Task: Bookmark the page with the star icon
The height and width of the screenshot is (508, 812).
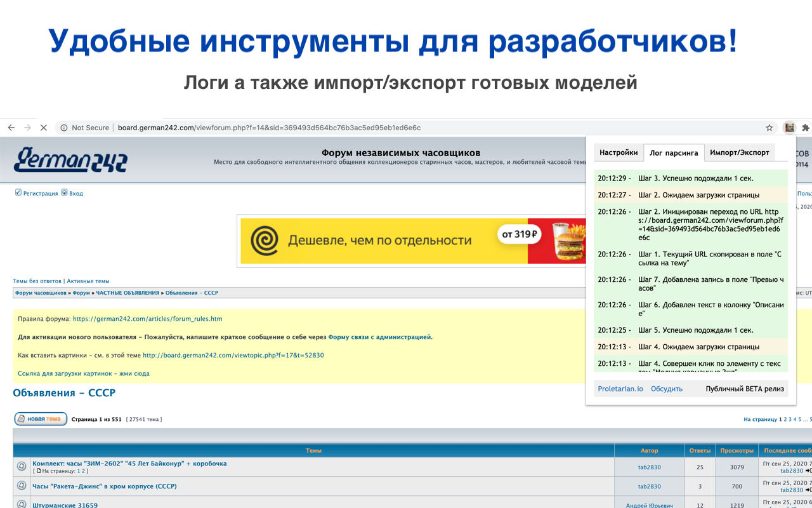Action: pos(769,128)
